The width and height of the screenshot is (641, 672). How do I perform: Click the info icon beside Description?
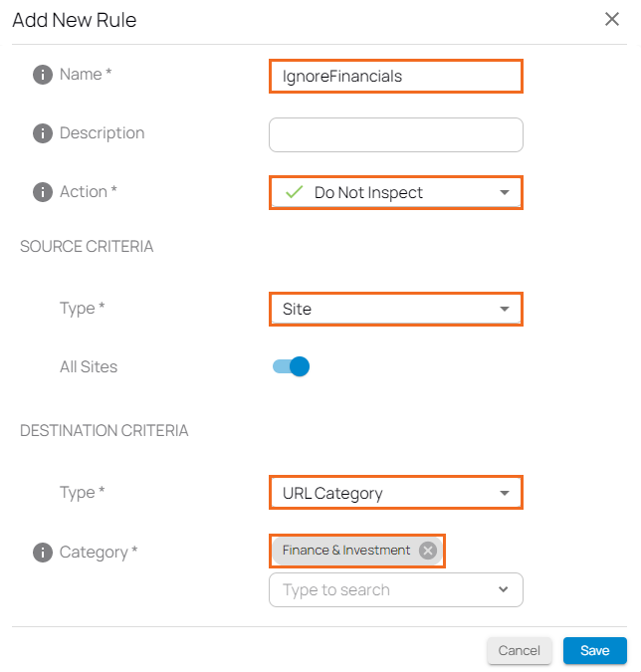point(43,133)
